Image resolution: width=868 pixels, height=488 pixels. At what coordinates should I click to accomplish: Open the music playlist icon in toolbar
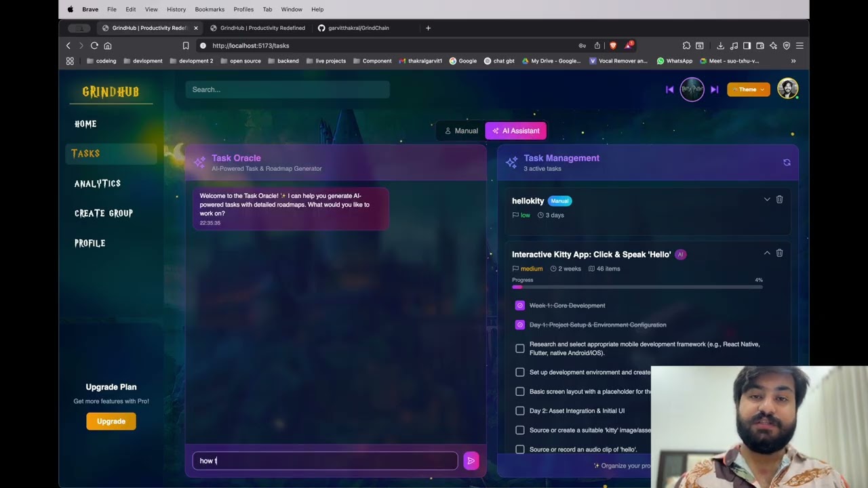734,45
